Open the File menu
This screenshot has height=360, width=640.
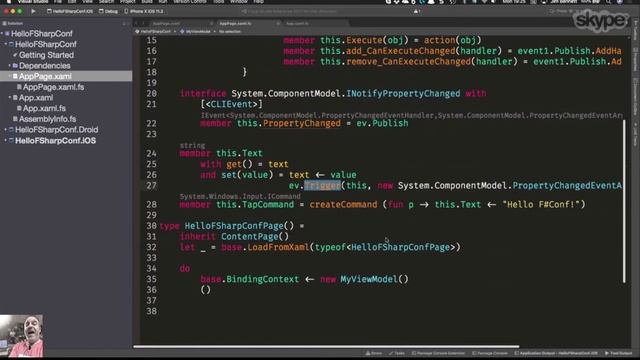point(58,2)
